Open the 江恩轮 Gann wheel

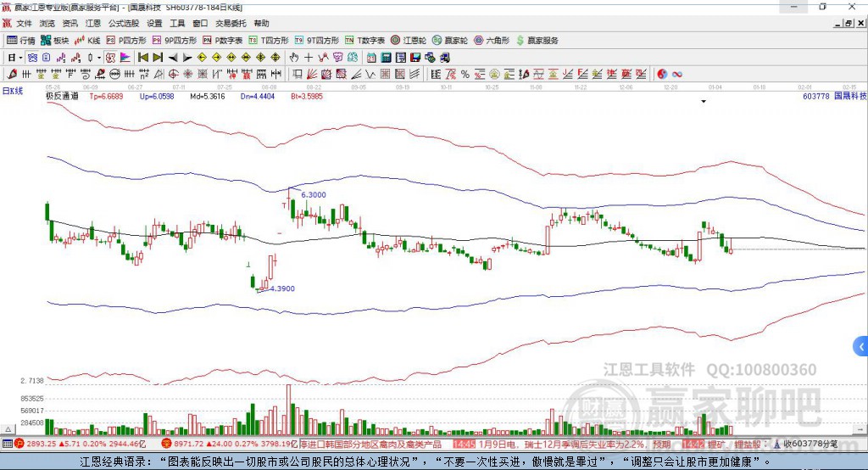coord(409,41)
